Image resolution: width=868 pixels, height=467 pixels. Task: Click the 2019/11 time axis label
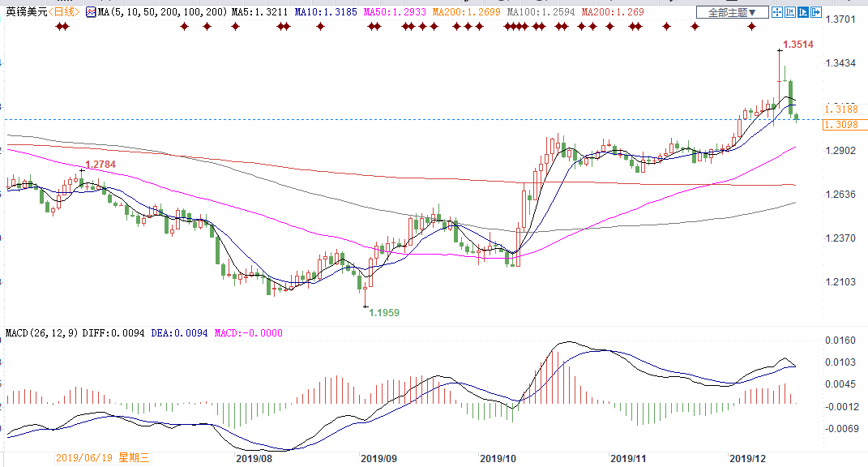pyautogui.click(x=628, y=459)
